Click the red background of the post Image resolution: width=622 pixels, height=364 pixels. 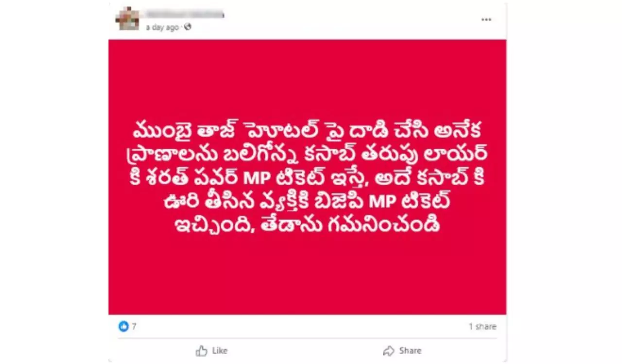(307, 277)
